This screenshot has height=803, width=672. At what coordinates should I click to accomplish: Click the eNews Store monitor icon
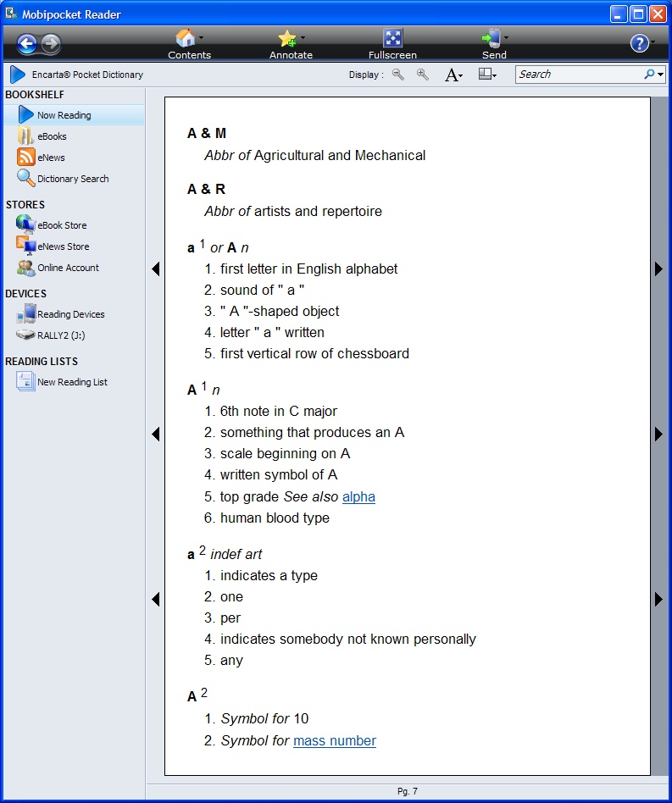pyautogui.click(x=25, y=246)
